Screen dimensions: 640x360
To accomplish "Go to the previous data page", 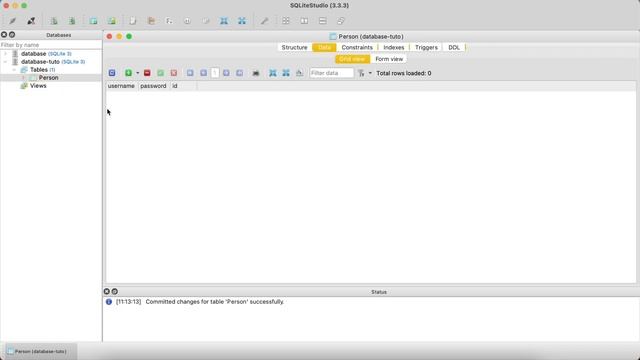I will pos(203,73).
